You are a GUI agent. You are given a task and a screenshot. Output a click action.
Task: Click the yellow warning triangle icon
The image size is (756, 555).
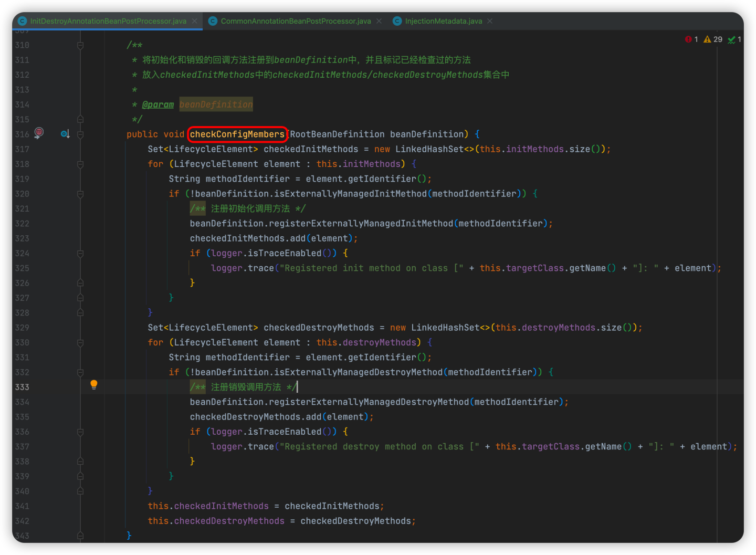(707, 39)
